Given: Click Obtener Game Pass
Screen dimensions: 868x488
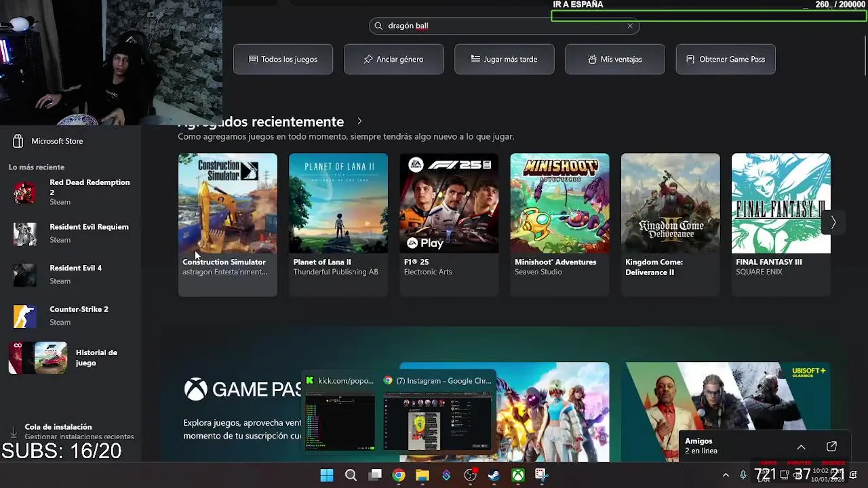Looking at the screenshot, I should pyautogui.click(x=726, y=59).
